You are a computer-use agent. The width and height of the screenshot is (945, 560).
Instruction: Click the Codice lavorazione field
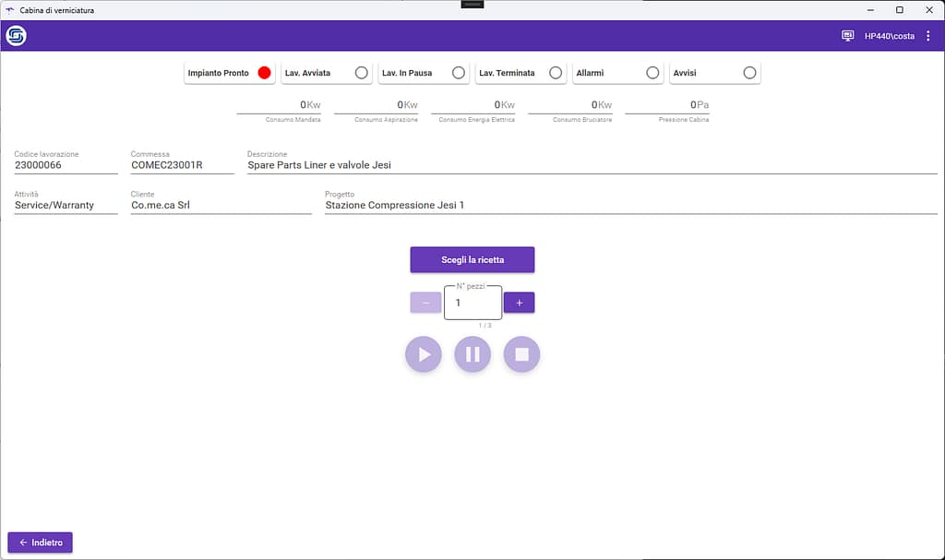point(66,165)
